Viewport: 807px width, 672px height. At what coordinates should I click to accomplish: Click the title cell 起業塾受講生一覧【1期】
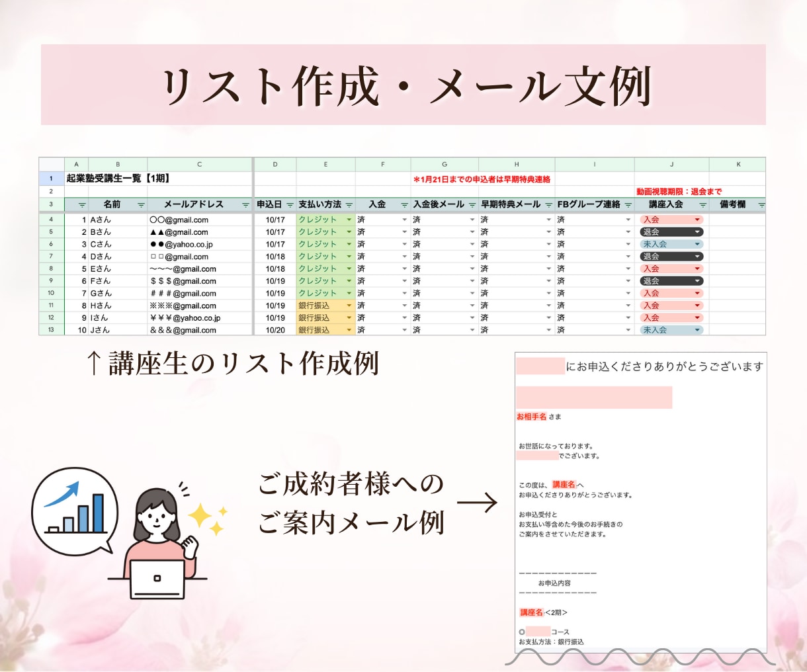click(x=118, y=179)
